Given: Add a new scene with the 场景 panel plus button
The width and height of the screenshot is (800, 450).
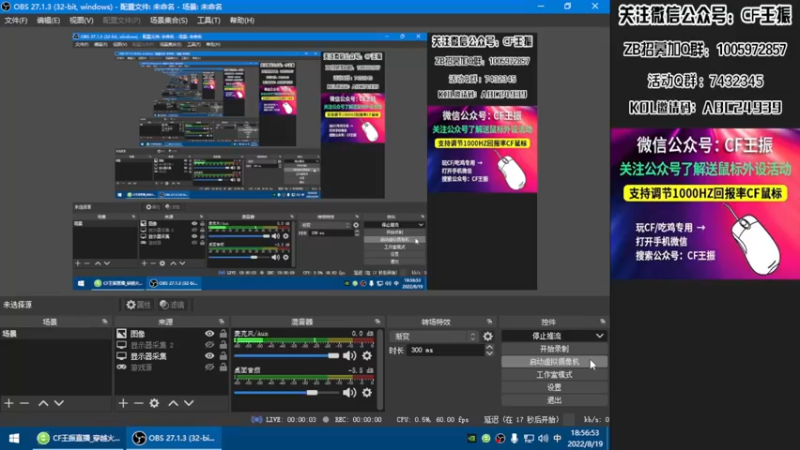Looking at the screenshot, I should click(9, 403).
